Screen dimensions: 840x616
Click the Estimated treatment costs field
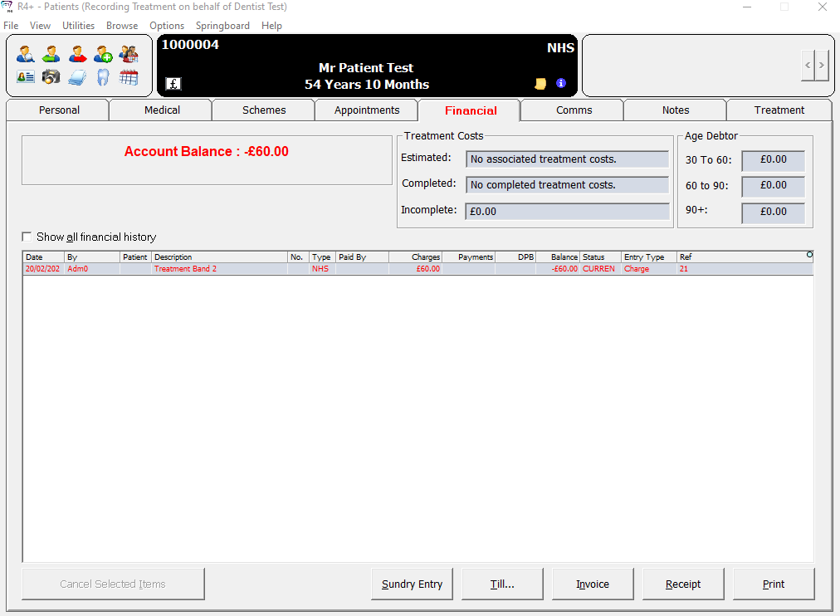pyautogui.click(x=567, y=159)
